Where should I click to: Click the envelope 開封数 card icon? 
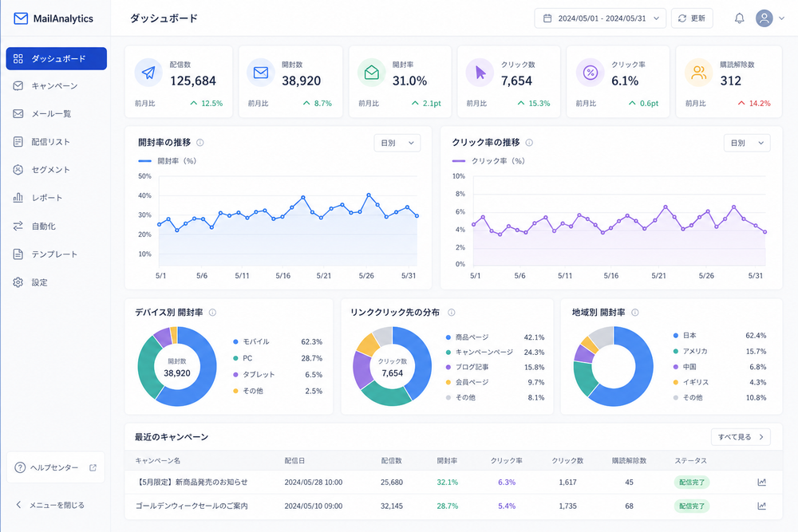pyautogui.click(x=261, y=73)
